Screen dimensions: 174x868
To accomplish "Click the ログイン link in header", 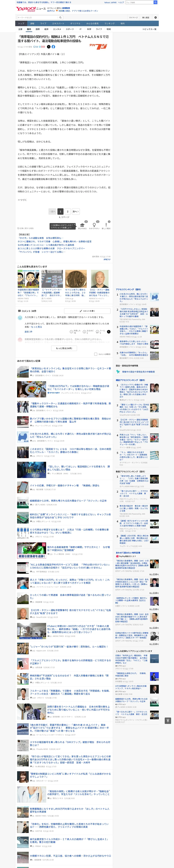I will 51,11.
